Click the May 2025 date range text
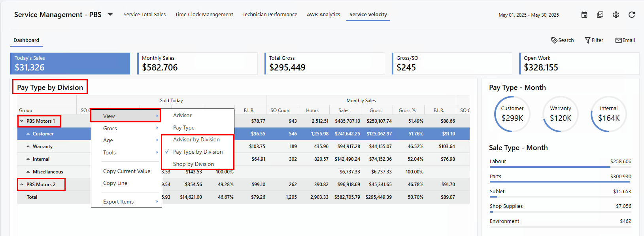 click(x=529, y=15)
